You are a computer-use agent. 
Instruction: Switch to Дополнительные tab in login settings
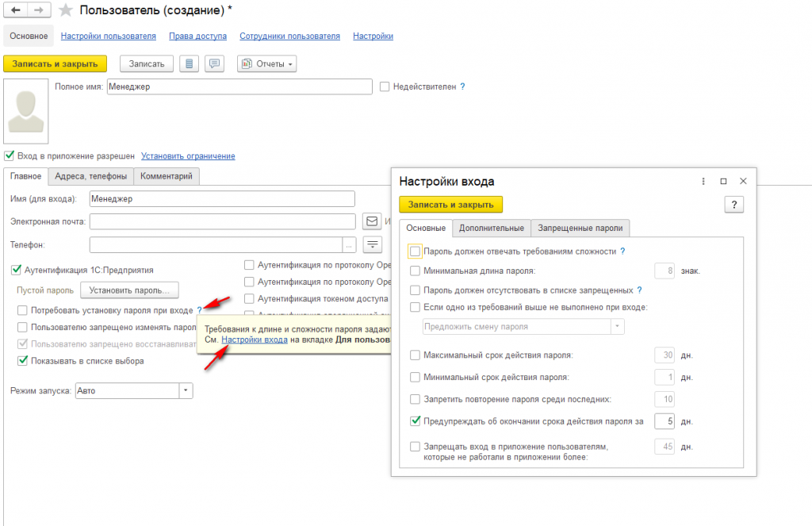tap(492, 228)
